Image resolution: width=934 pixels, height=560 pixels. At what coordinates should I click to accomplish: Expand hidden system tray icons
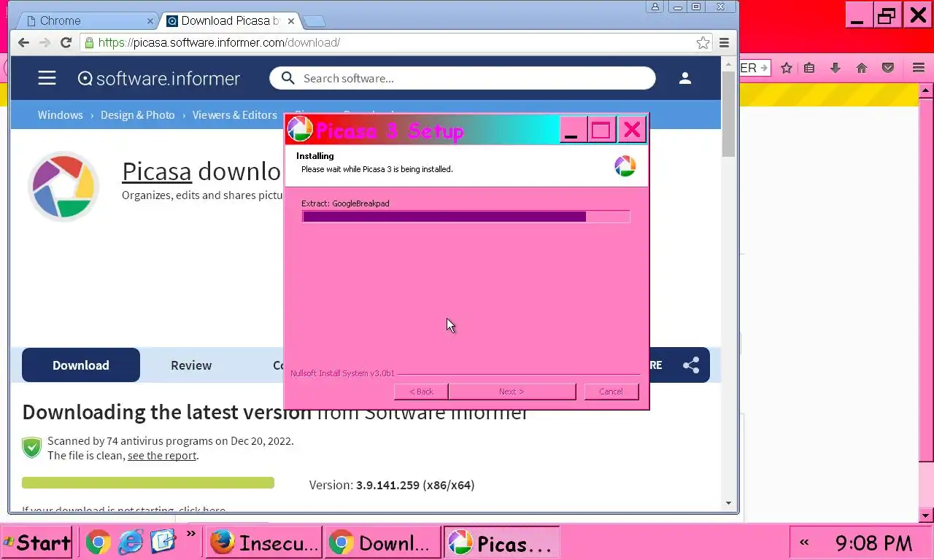[x=804, y=542]
